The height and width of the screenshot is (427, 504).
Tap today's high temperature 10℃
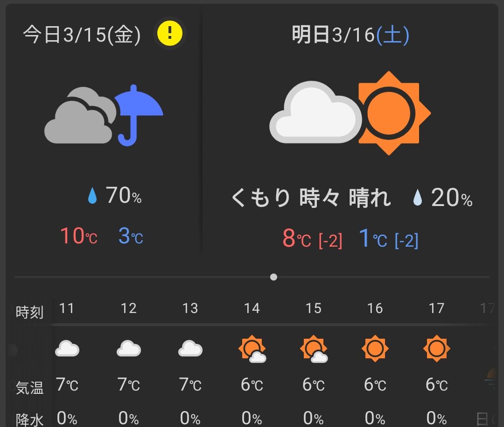coord(78,236)
